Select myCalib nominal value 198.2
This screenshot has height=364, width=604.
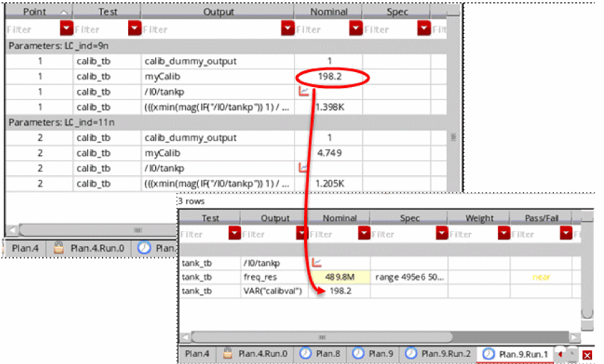(x=329, y=76)
